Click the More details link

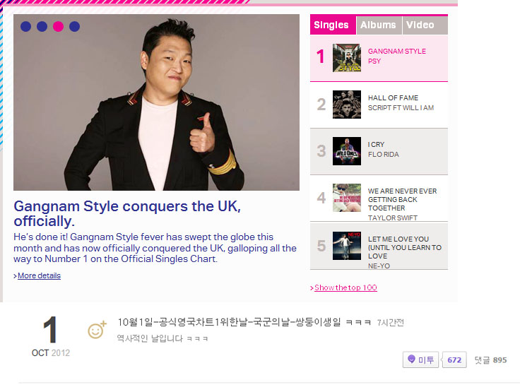click(x=39, y=275)
